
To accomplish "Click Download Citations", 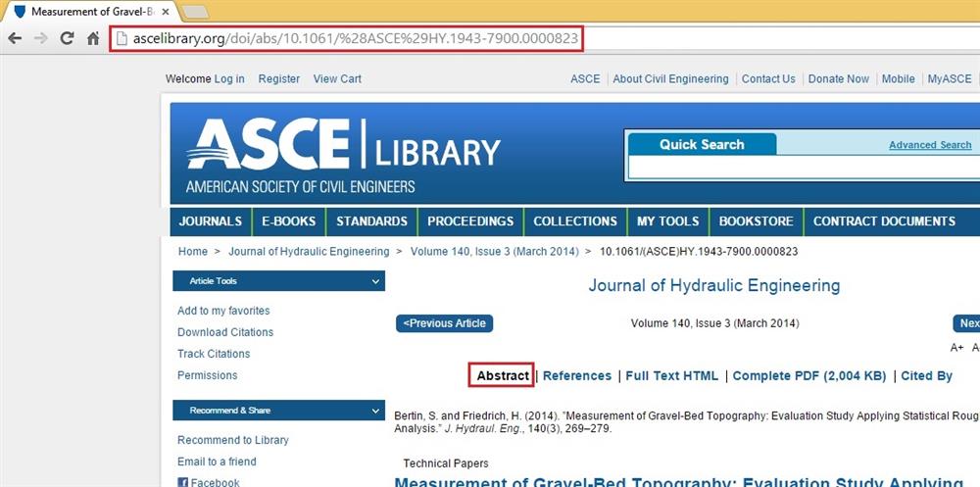I will pyautogui.click(x=225, y=332).
